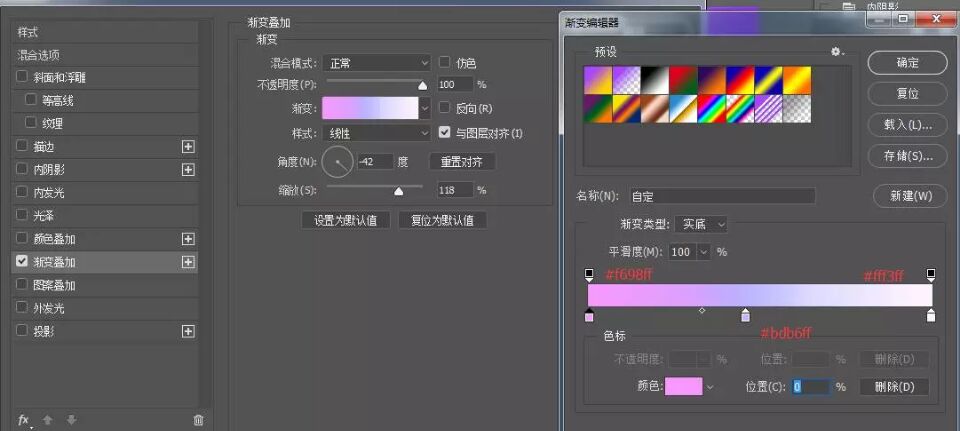Pick the black-to-white gradient preset
The image size is (960, 431).
click(656, 80)
